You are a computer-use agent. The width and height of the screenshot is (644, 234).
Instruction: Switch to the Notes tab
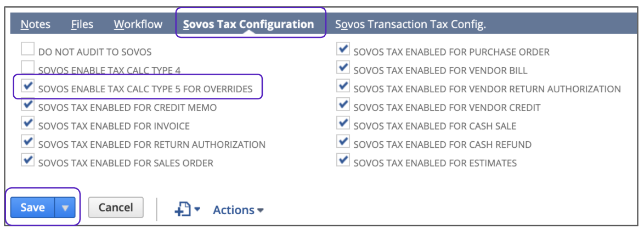[x=35, y=24]
